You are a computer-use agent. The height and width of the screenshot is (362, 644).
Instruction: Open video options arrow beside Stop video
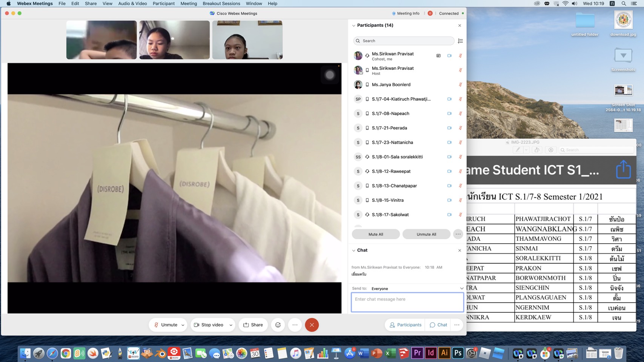point(231,325)
